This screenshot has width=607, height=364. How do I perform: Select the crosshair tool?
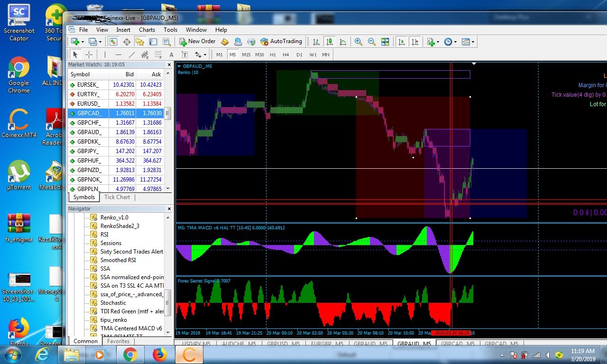coord(89,55)
